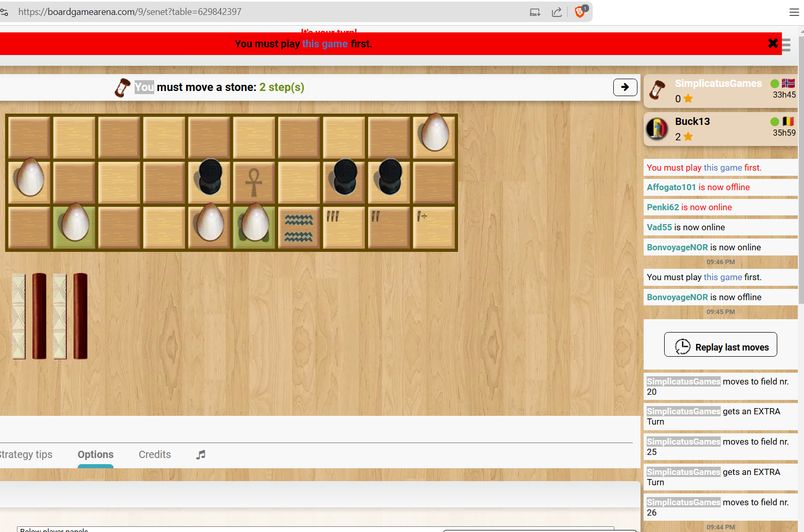Click 'moves to field nr. 25' log entry
The width and height of the screenshot is (804, 532).
720,447
